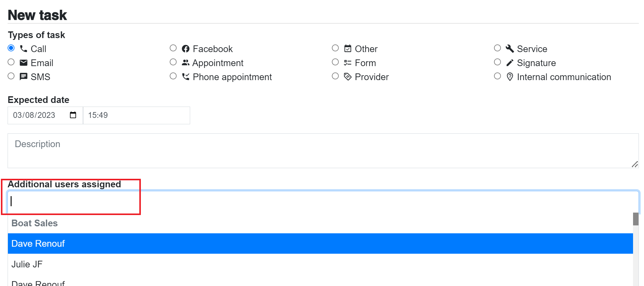Click the wrench icon for Service

tap(510, 49)
